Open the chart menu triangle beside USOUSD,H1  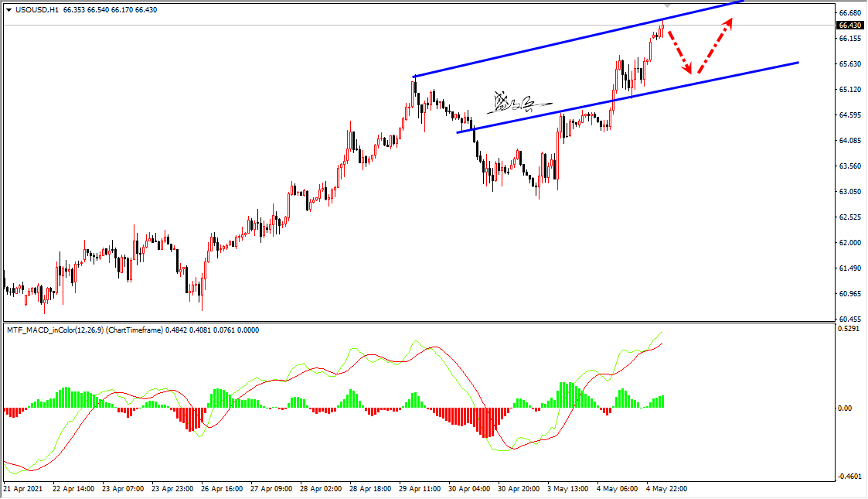[x=9, y=10]
